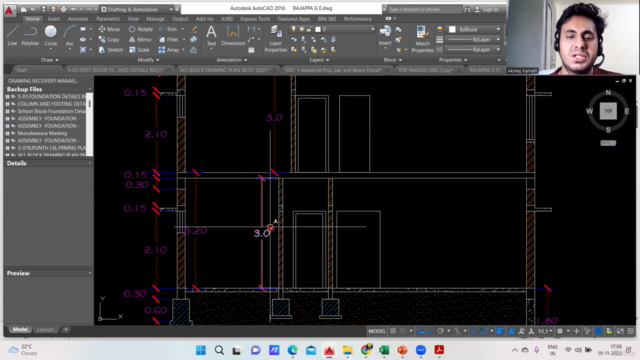Click the Express Tools ribbon tab
The width and height of the screenshot is (640, 360).
(x=255, y=19)
